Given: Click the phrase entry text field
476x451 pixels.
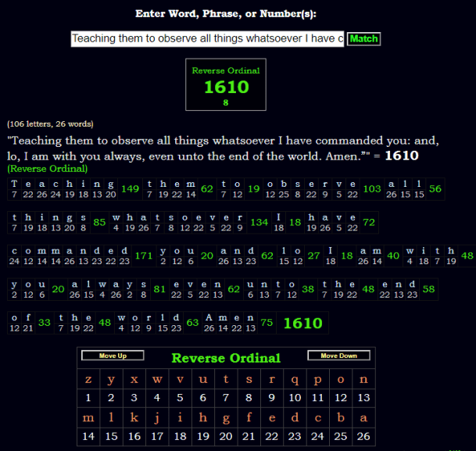Looking at the screenshot, I should pyautogui.click(x=208, y=39).
